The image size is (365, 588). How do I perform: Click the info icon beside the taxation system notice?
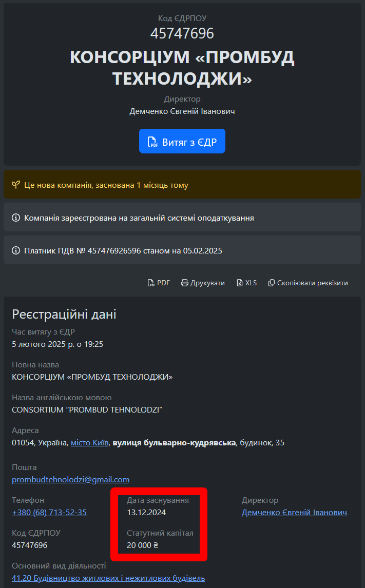click(16, 218)
